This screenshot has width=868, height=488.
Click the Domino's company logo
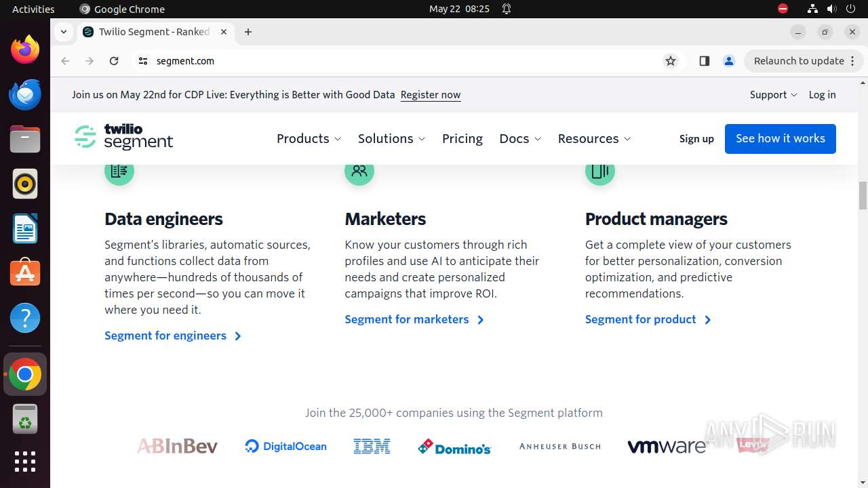(454, 447)
